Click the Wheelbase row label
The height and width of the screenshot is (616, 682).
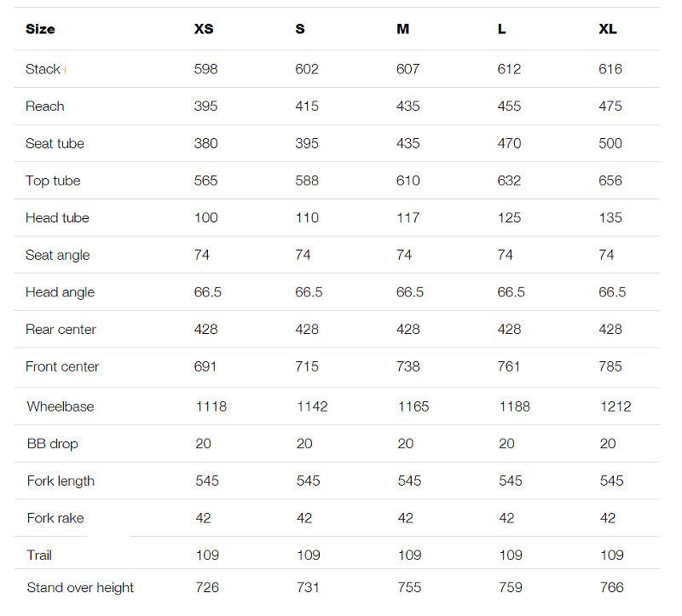click(x=61, y=406)
